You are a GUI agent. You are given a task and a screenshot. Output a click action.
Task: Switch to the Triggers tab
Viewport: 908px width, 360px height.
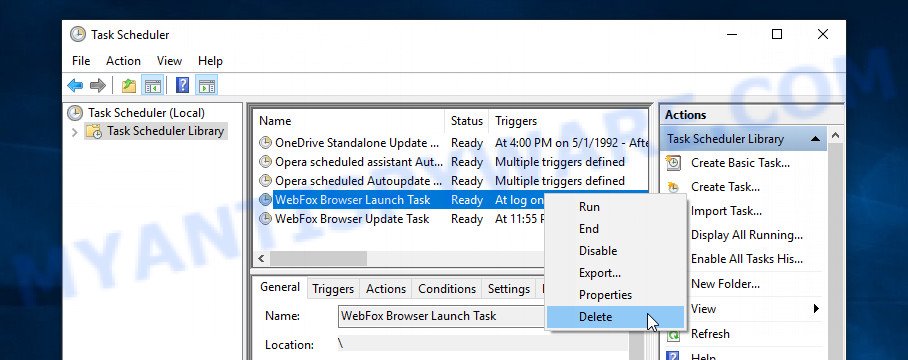(x=333, y=289)
